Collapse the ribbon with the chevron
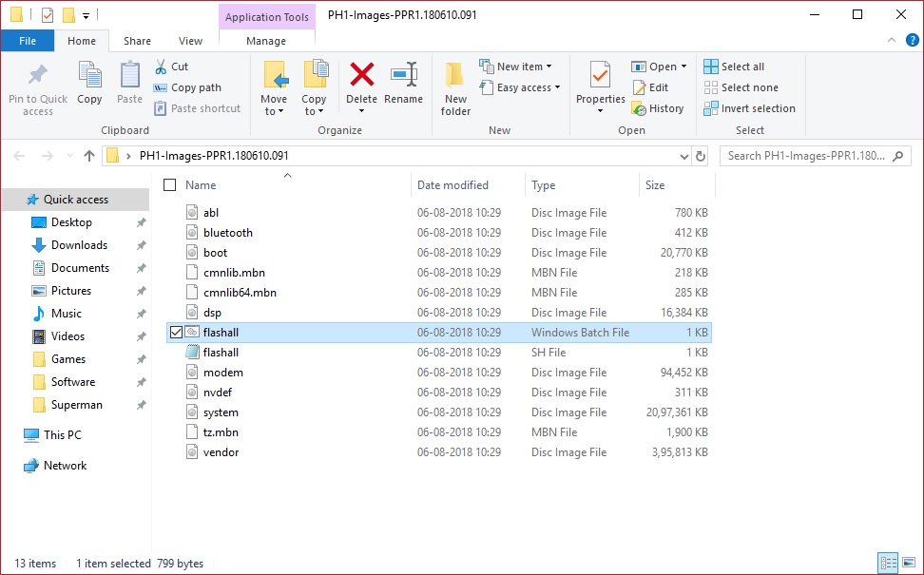 [x=892, y=40]
